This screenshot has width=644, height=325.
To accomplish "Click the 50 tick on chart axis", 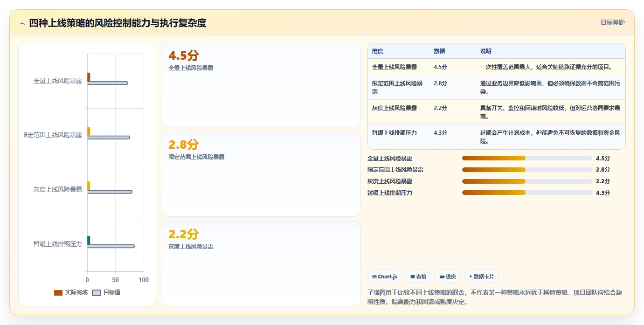I will (115, 280).
